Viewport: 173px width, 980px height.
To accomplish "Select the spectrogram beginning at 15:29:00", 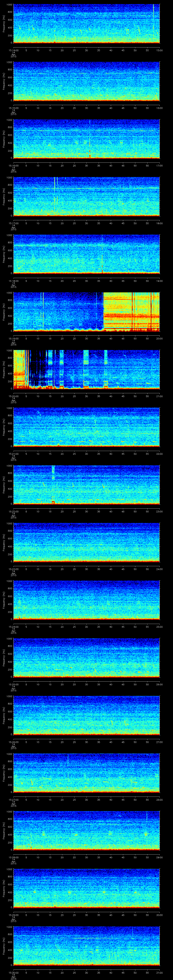I will point(87,888).
